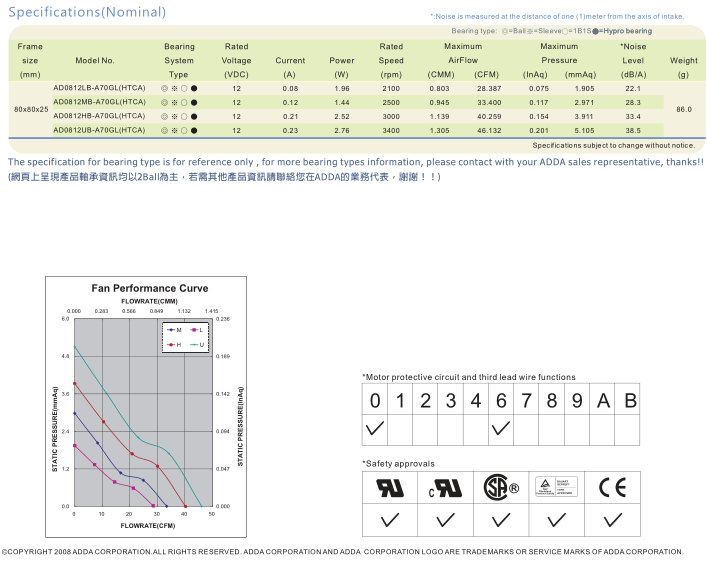Viewport: 707px width, 563px height.
Task: Click the checkmark under function code 6
Action: (x=501, y=428)
